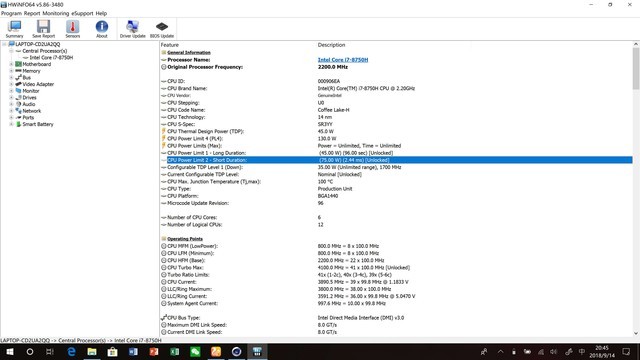Viewport: 640px width, 360px height.
Task: Open Task View on the taskbar
Action: click(50, 351)
